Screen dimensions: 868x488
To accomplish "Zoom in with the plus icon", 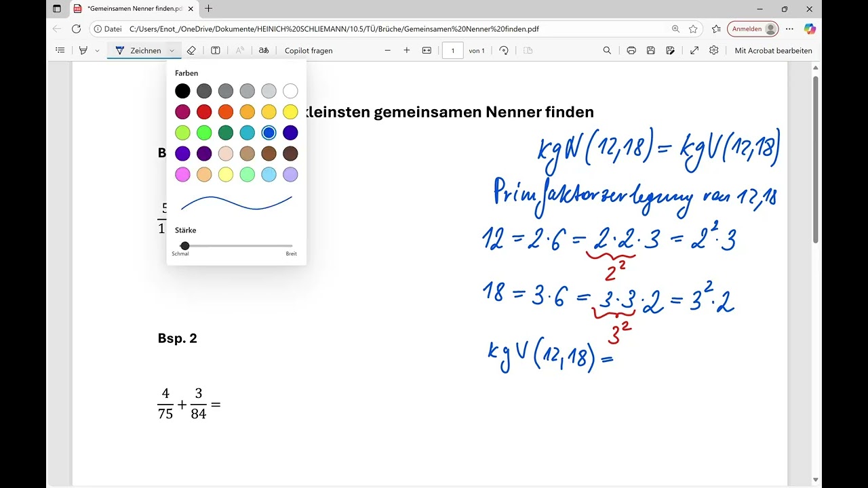I will 407,50.
